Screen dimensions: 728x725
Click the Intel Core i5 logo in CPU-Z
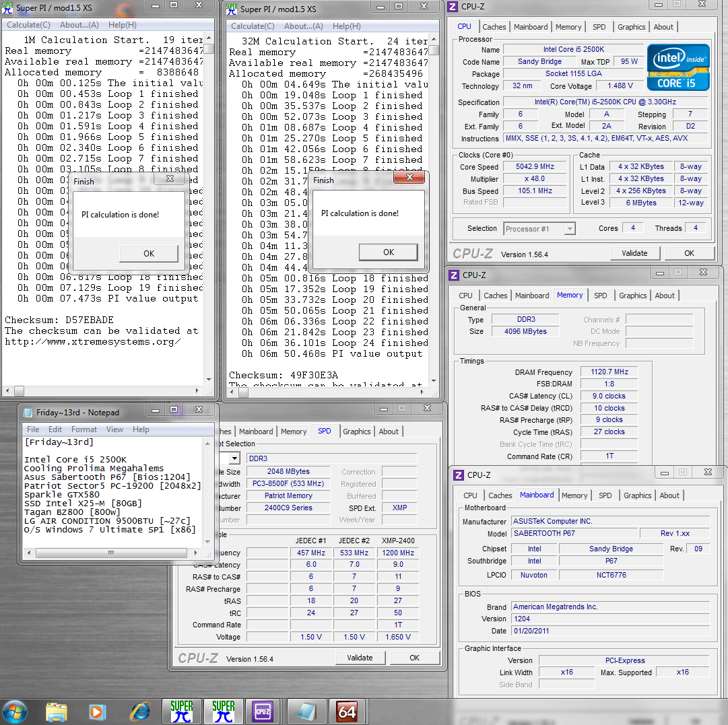(678, 67)
